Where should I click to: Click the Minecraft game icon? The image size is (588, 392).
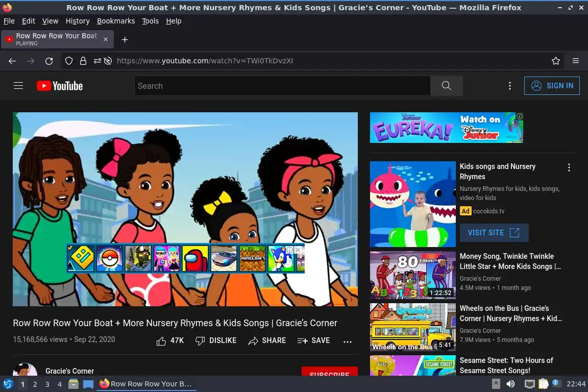point(252,258)
